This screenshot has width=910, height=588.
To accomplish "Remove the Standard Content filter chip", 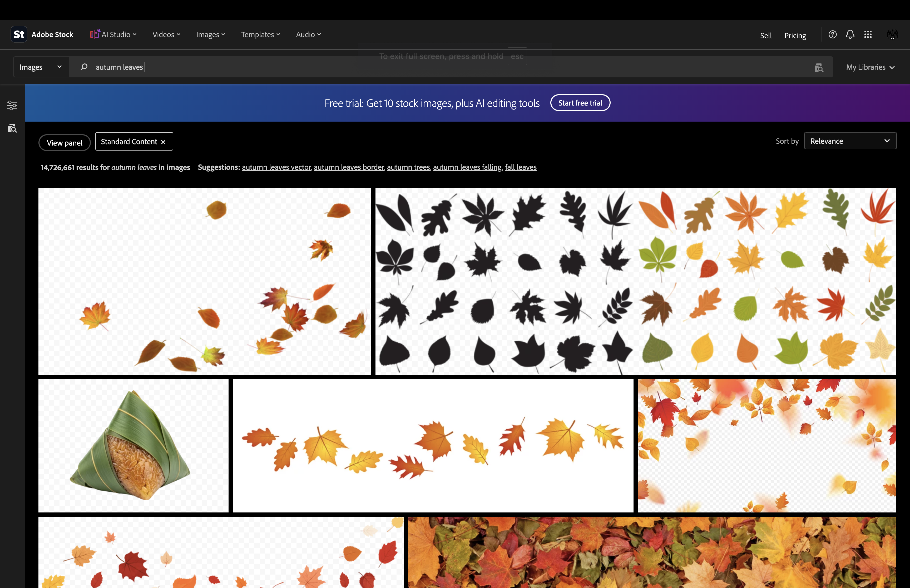I will (x=164, y=142).
